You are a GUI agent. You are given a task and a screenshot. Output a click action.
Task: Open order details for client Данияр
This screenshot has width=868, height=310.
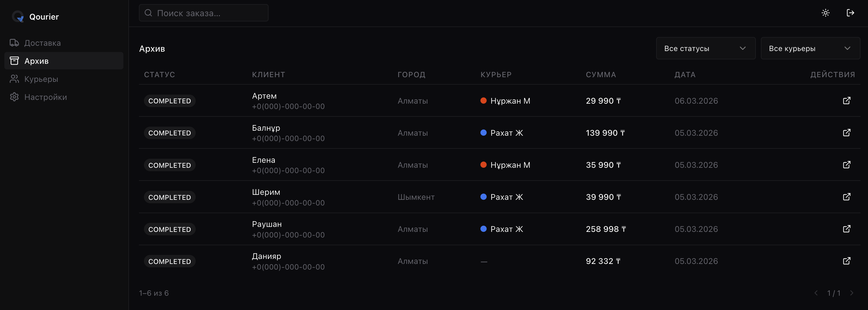point(847,261)
